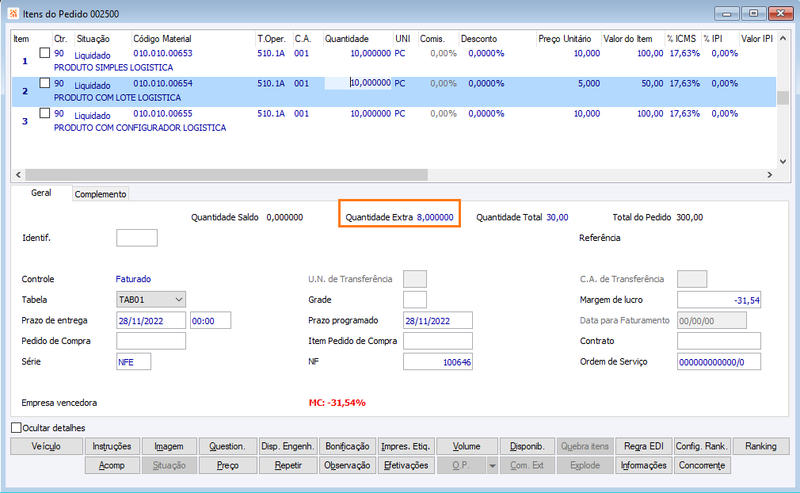Viewport: 800px width, 493px height.
Task: Open the Tabela TAB01 dropdown
Action: (x=151, y=300)
